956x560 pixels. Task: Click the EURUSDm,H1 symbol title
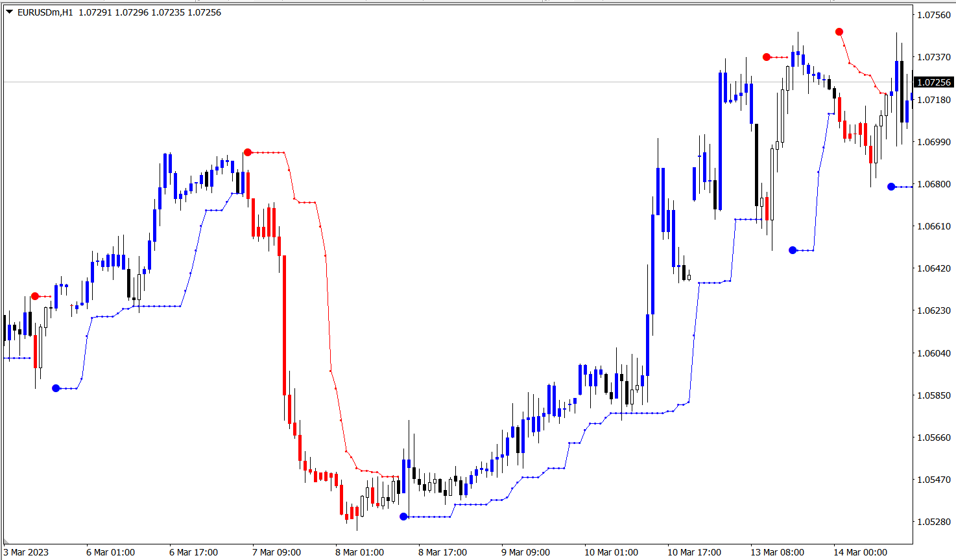tap(45, 12)
